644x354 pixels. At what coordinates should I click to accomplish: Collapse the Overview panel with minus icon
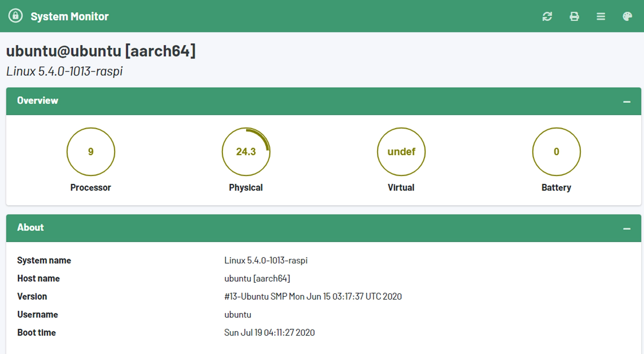tap(627, 102)
